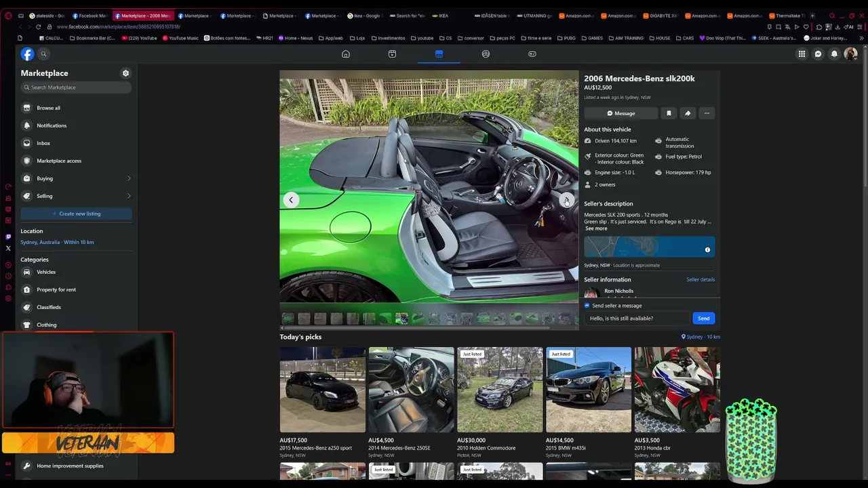Image resolution: width=868 pixels, height=488 pixels.
Task: Click the map info icon
Action: coord(707,250)
